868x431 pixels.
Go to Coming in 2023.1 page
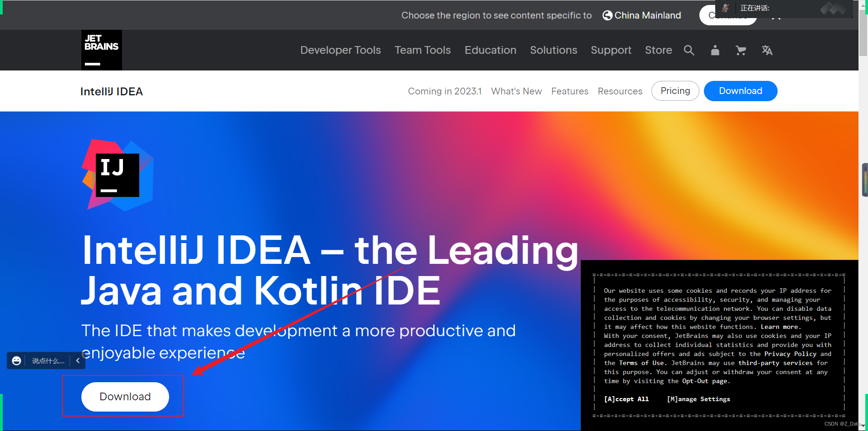(445, 91)
